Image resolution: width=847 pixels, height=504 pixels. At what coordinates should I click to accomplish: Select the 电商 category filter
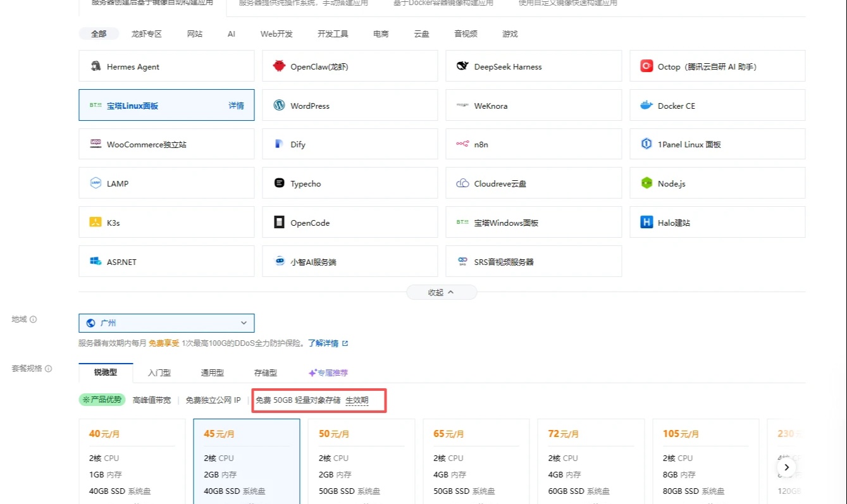pos(381,34)
